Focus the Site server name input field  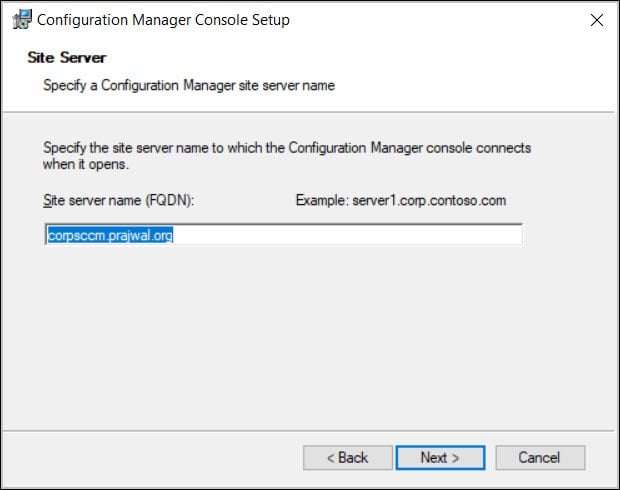[x=284, y=235]
